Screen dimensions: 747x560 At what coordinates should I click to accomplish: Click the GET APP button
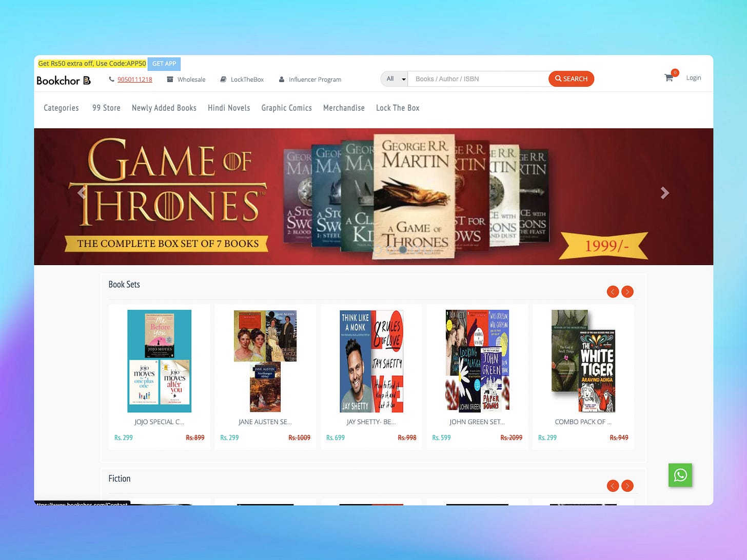(x=164, y=64)
